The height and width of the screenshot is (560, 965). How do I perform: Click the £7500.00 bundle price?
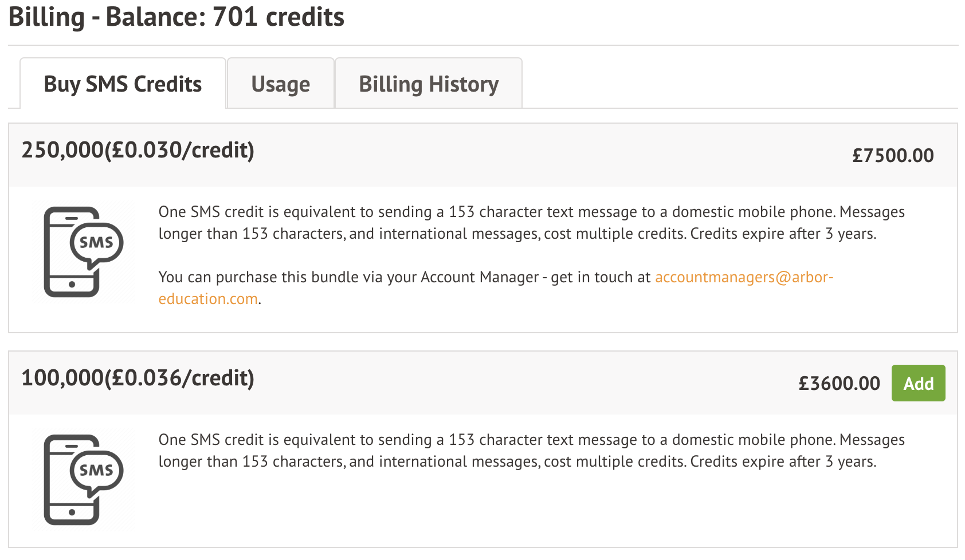(892, 155)
